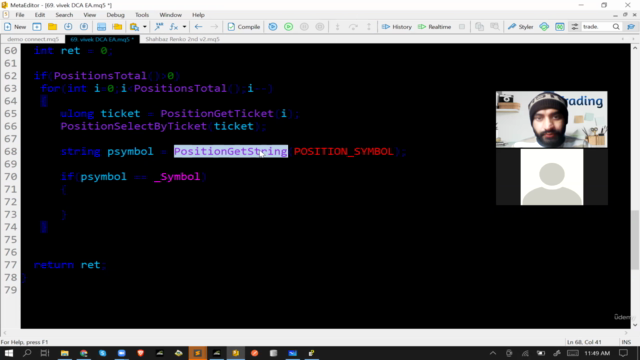The height and width of the screenshot is (360, 640).
Task: Switch to demo connect.mq5 tab
Action: coord(33,39)
